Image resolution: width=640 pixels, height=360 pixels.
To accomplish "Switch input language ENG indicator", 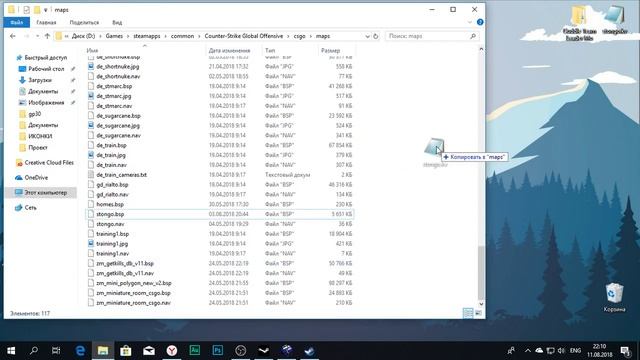I will pyautogui.click(x=575, y=351).
